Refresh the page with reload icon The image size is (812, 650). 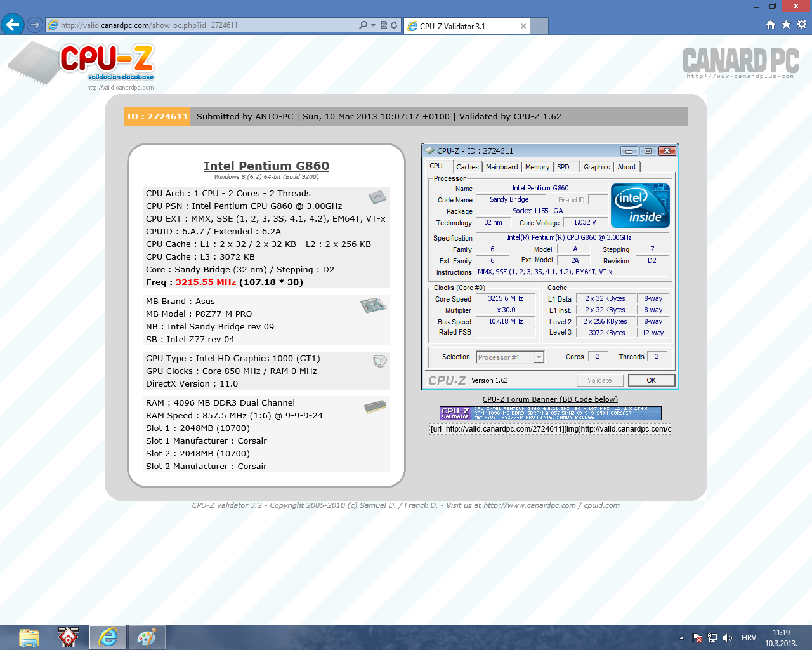[x=394, y=25]
